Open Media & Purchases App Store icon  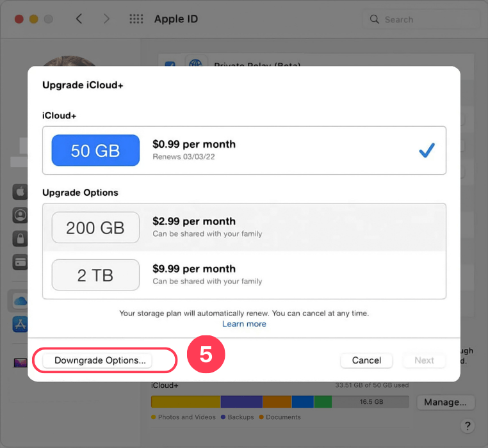point(20,324)
